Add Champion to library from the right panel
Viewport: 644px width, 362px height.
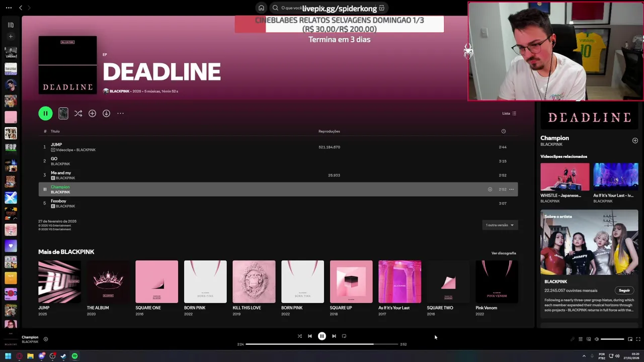[x=635, y=141]
